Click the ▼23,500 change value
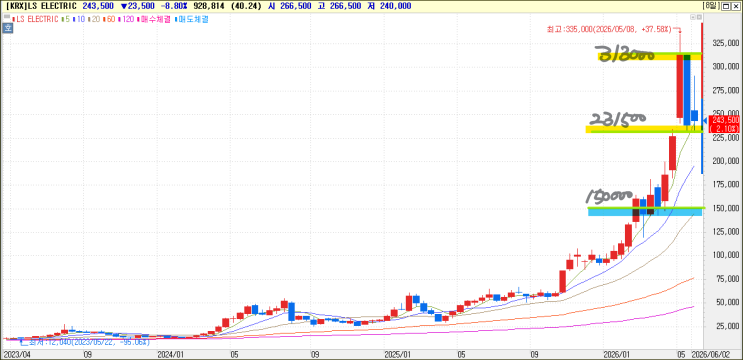Viewport: 743px width, 360px height. tap(137, 6)
